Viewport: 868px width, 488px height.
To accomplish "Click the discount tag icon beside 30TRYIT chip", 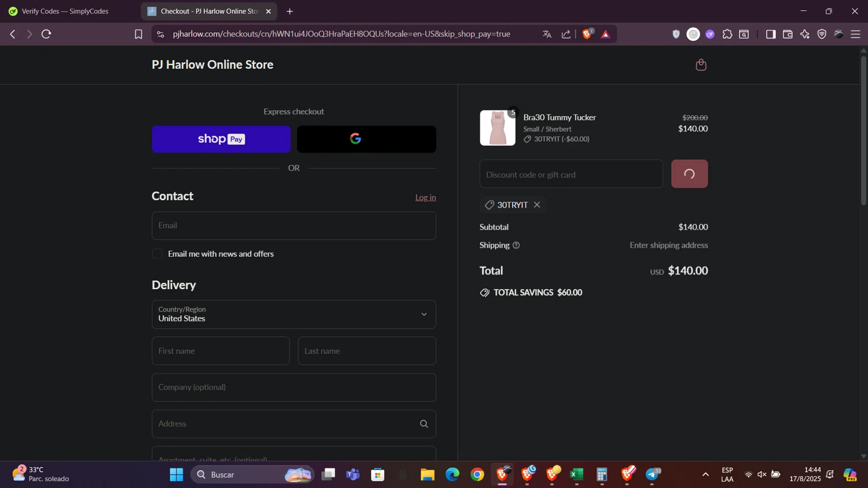I will click(490, 205).
